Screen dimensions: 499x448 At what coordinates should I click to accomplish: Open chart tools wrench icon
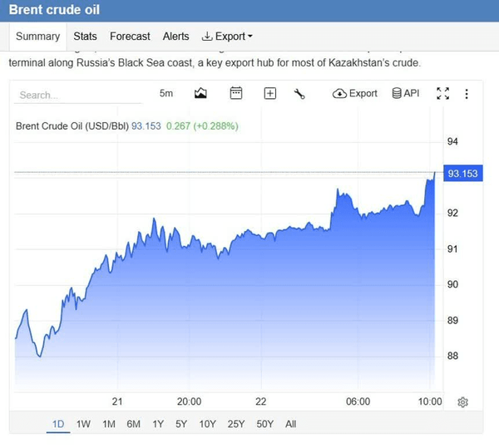[299, 94]
